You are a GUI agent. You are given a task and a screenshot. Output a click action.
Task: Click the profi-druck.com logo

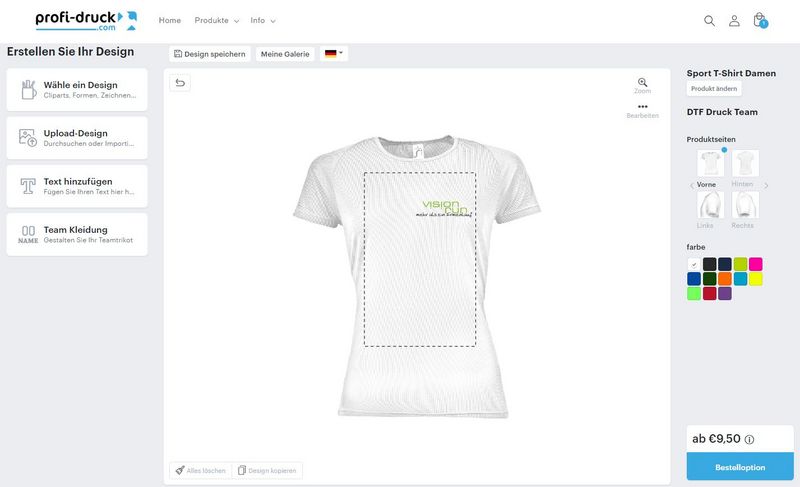(x=86, y=21)
